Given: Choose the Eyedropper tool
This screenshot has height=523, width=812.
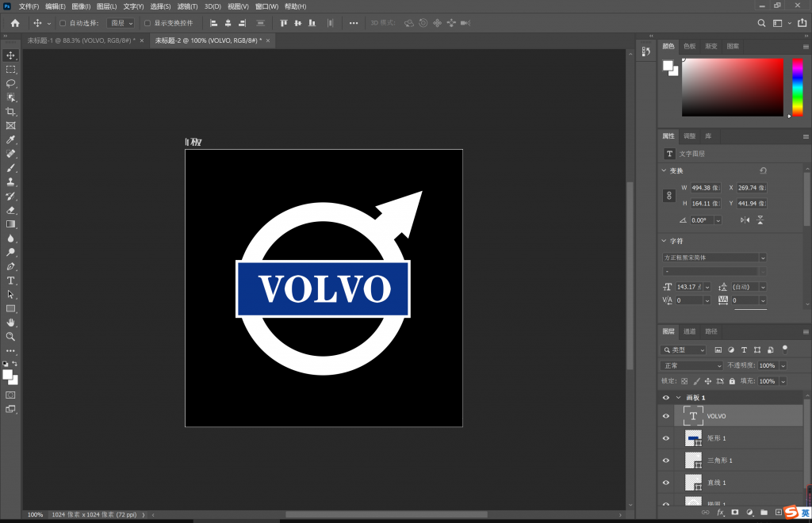Looking at the screenshot, I should [x=11, y=139].
